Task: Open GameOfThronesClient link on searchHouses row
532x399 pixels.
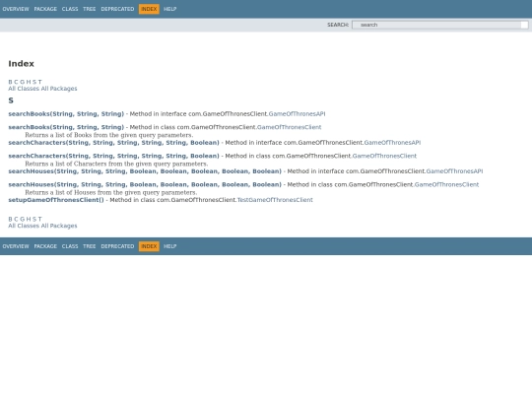Action: point(446,184)
